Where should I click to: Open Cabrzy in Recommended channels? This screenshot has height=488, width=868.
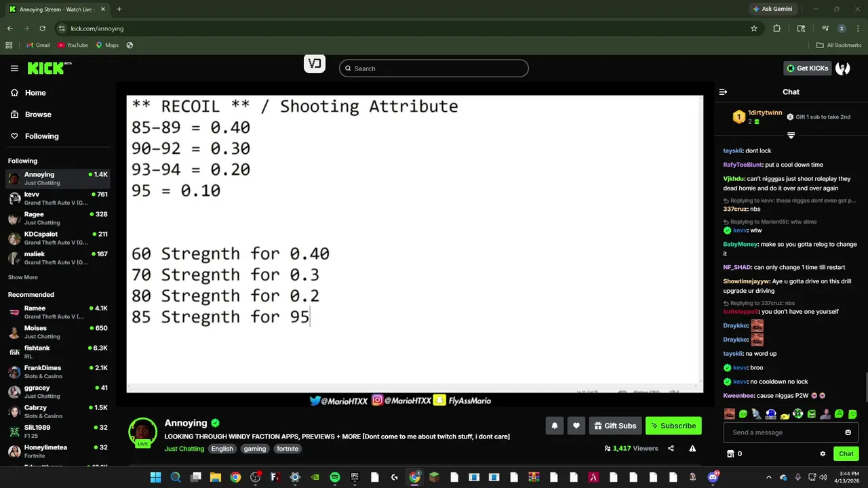(58, 411)
